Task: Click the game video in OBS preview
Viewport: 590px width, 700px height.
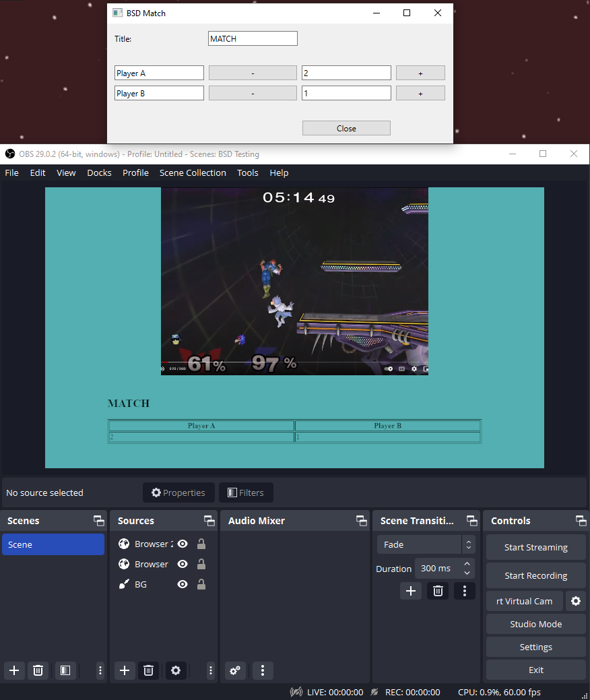Action: click(294, 281)
